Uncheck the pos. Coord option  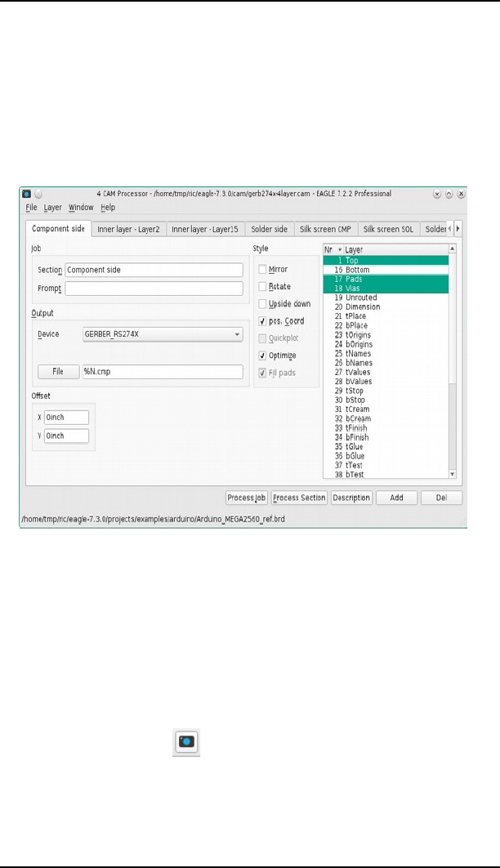pos(262,321)
